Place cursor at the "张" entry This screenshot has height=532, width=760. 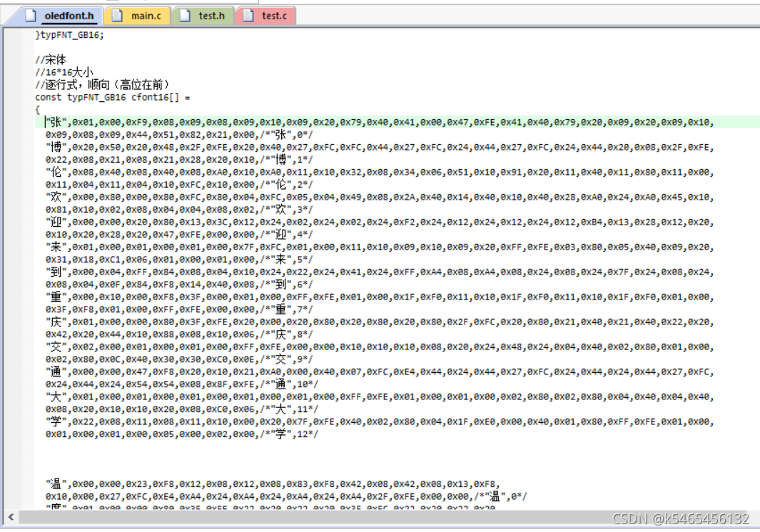tap(380, 122)
